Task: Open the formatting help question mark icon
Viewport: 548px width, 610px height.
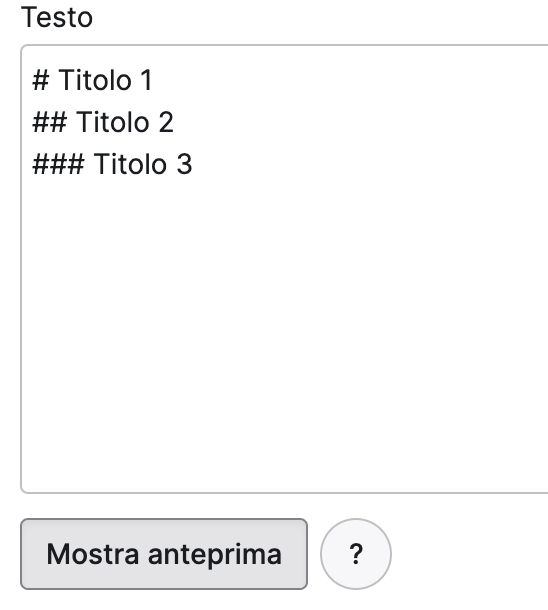Action: (356, 554)
